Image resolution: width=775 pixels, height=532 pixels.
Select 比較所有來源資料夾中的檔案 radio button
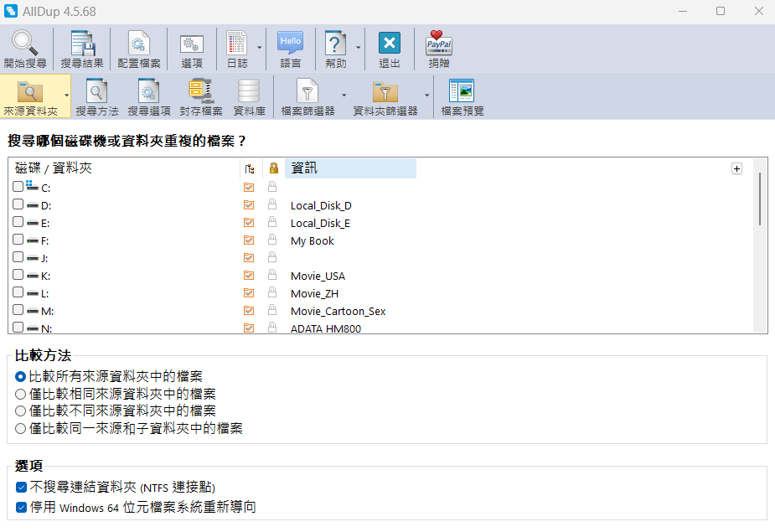coord(20,377)
